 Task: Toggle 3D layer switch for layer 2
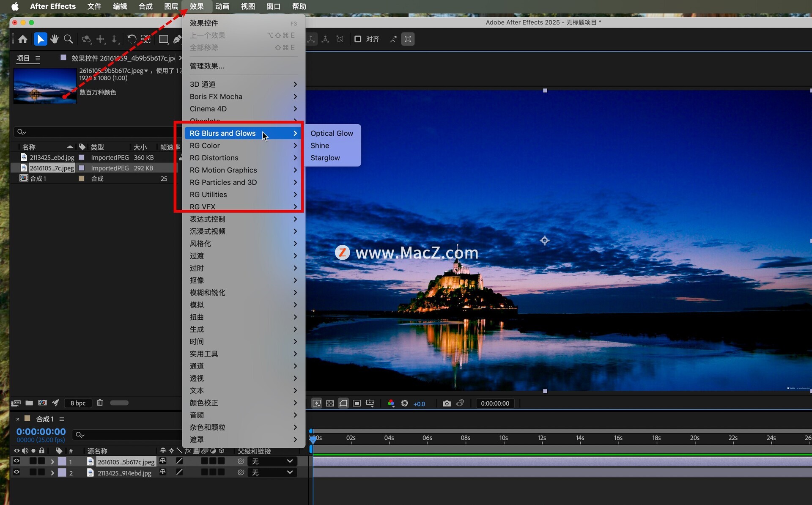[221, 472]
